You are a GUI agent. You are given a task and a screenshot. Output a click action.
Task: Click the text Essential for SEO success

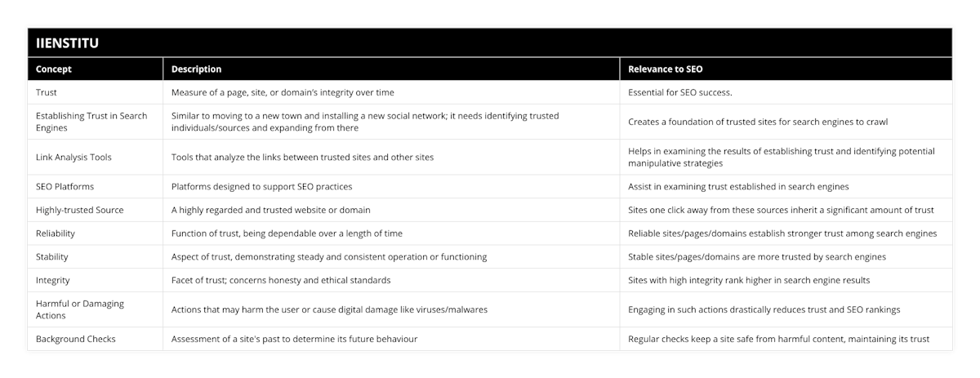[679, 92]
